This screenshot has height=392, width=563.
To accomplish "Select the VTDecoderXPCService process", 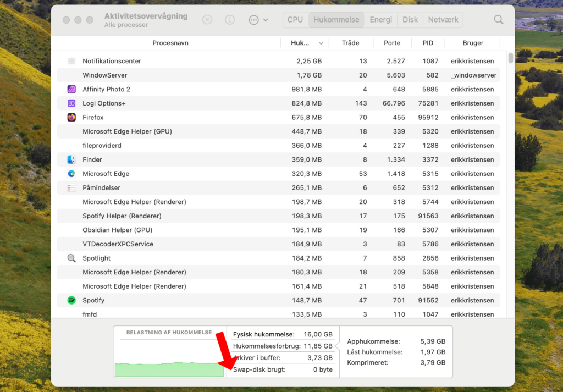I will (x=278, y=244).
